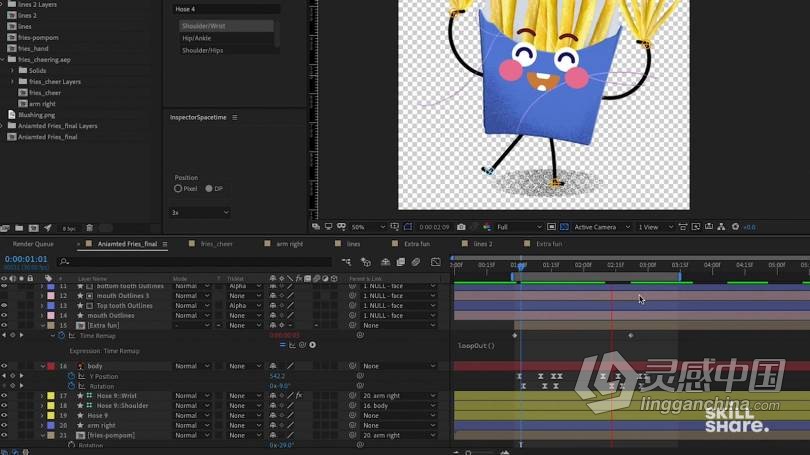Select the Pixel radio button
The width and height of the screenshot is (810, 455).
pyautogui.click(x=178, y=189)
